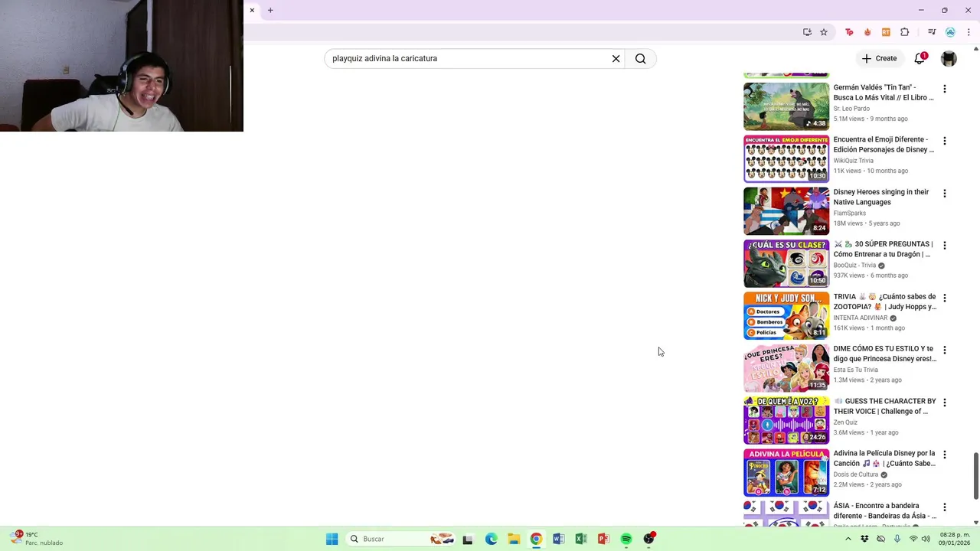
Task: Open options for the ÁSIA bandeira diferente video
Action: tap(944, 507)
